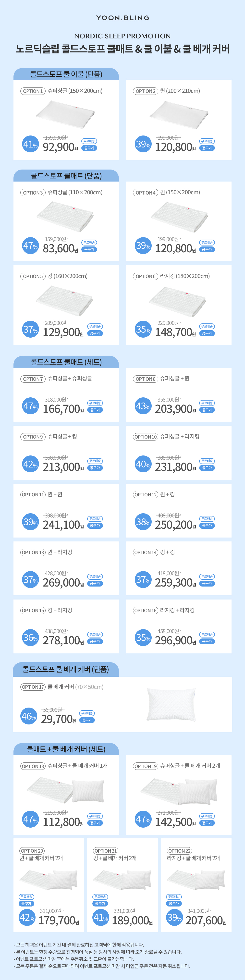The image size is (245, 980).
Task: Open the 콜드스토프 쿨매트 (세트) section tab
Action: [x=66, y=362]
